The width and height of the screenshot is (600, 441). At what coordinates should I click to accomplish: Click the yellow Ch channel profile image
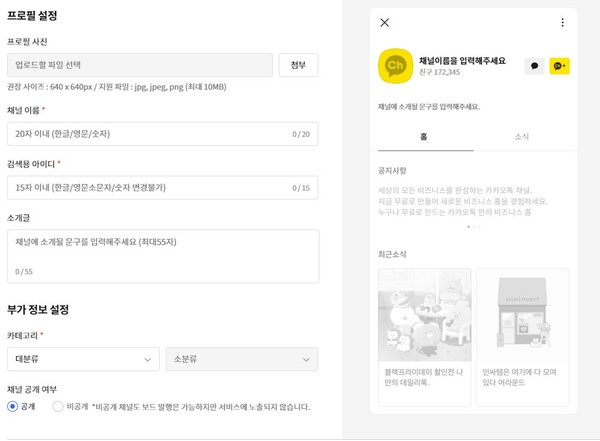[395, 66]
